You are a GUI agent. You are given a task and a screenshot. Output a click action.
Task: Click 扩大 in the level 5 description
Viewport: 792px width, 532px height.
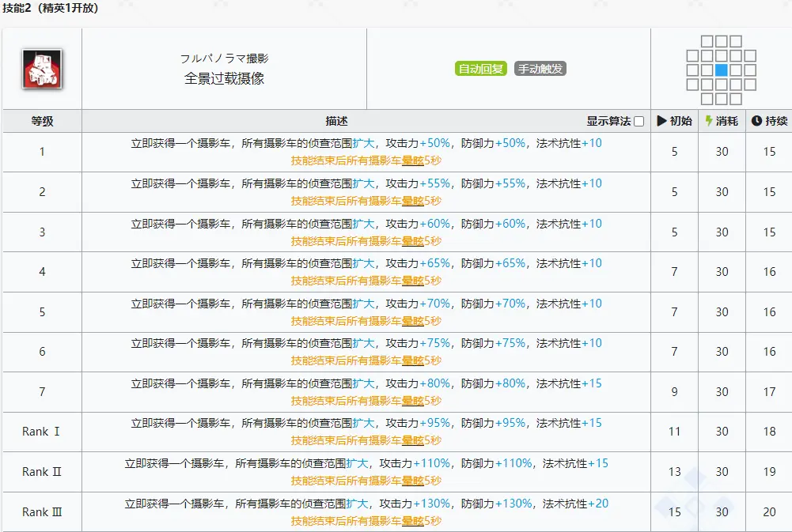pos(364,304)
